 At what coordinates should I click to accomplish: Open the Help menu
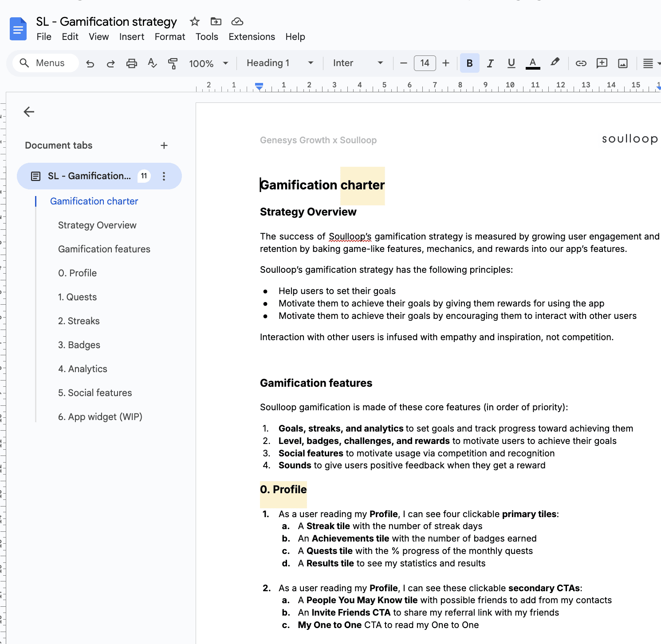(295, 37)
